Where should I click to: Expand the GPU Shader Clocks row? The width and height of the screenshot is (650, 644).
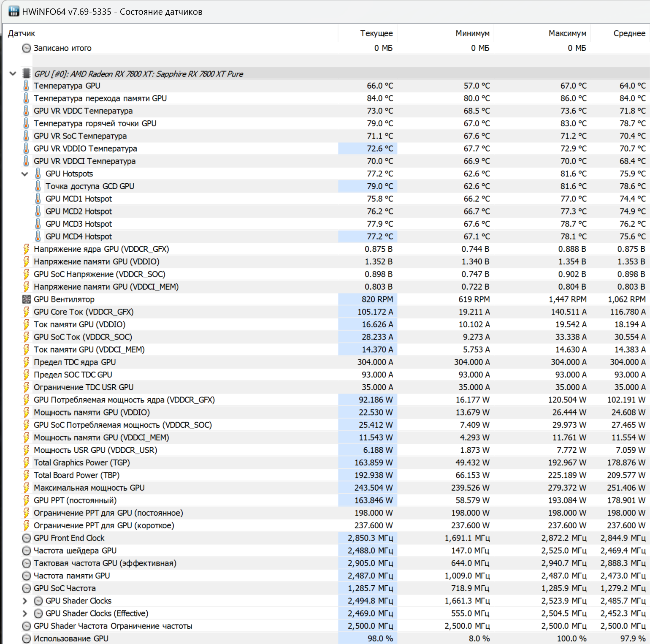[25, 601]
